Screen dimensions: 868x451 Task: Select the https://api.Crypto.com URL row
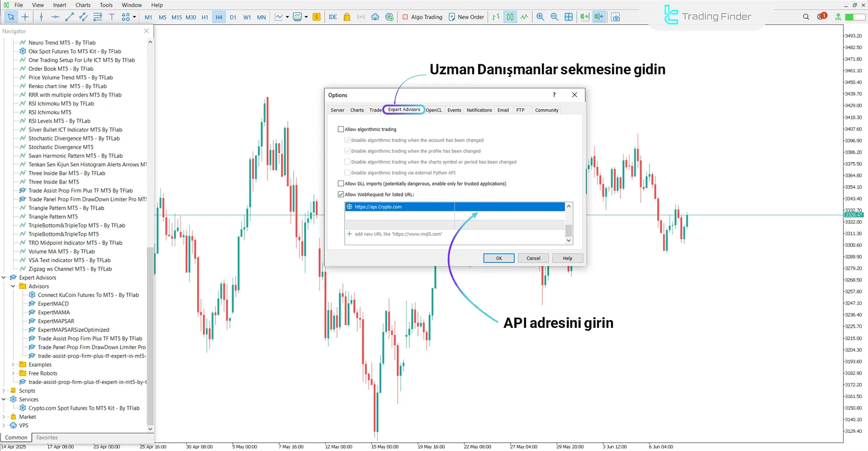tap(455, 206)
